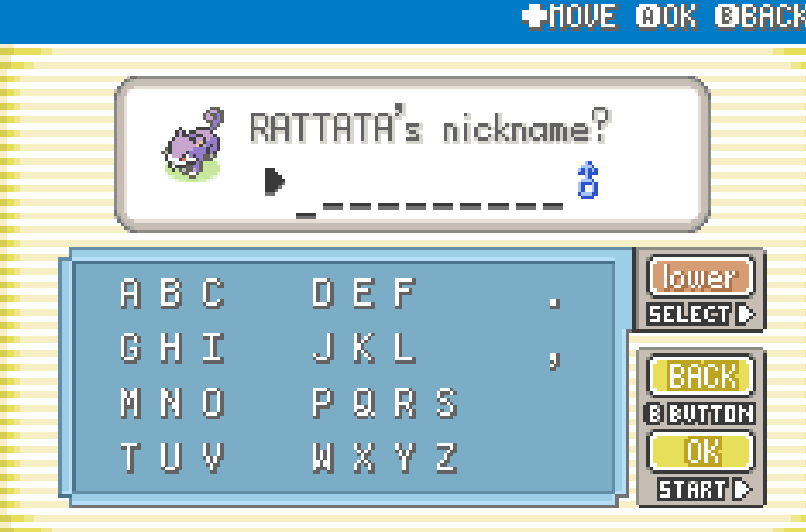Select letter X on the keyboard

(364, 458)
